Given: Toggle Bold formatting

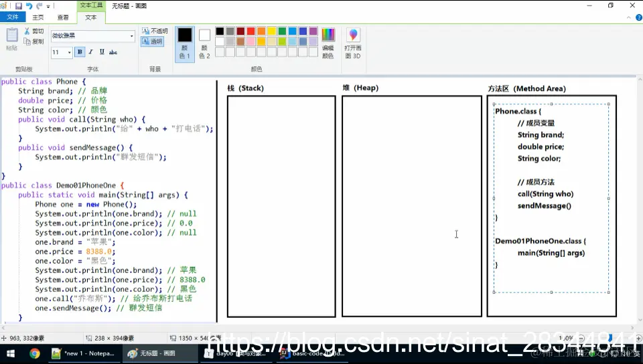Looking at the screenshot, I should [x=80, y=52].
